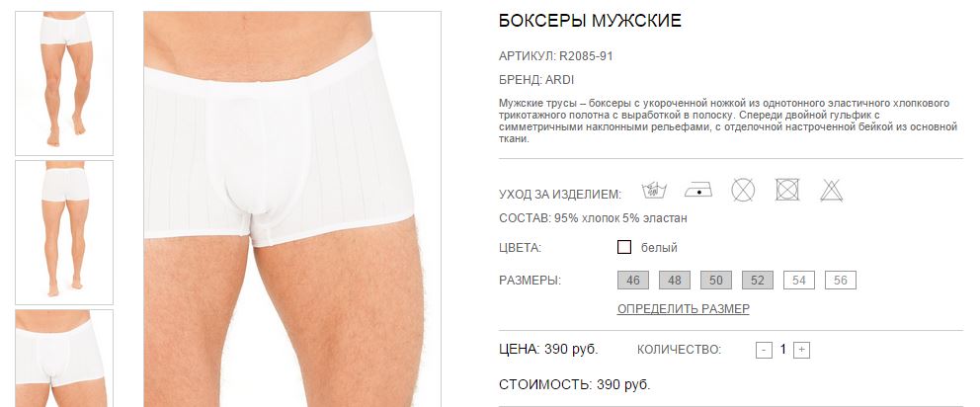Screen dimensions: 980x407
Task: Select the white color swatch
Action: tap(623, 247)
